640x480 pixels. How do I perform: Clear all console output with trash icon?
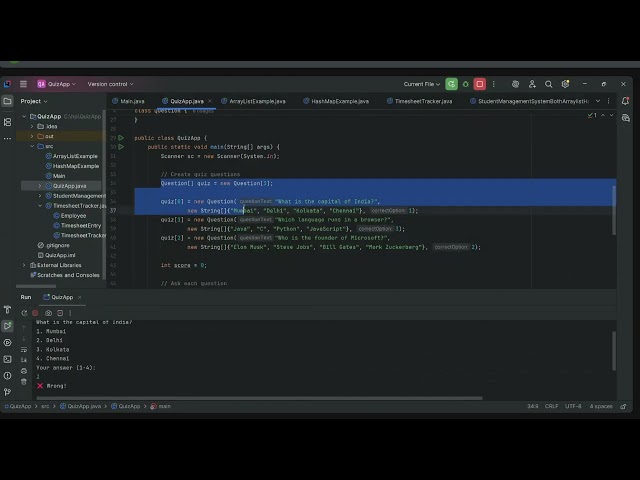click(24, 382)
